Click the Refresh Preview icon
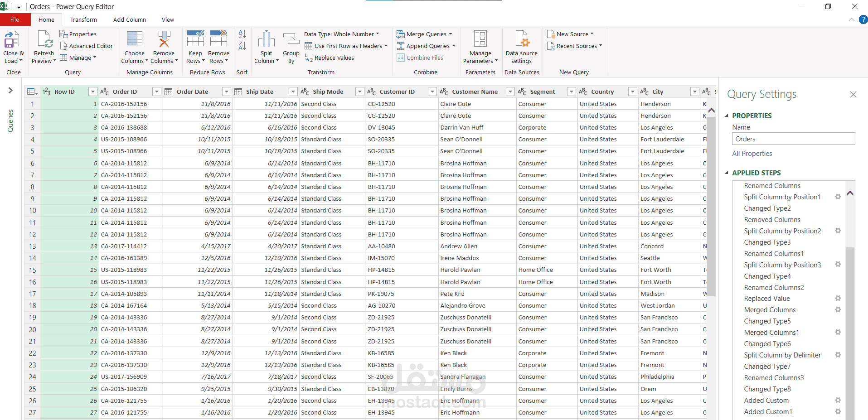The image size is (868, 420). click(45, 39)
